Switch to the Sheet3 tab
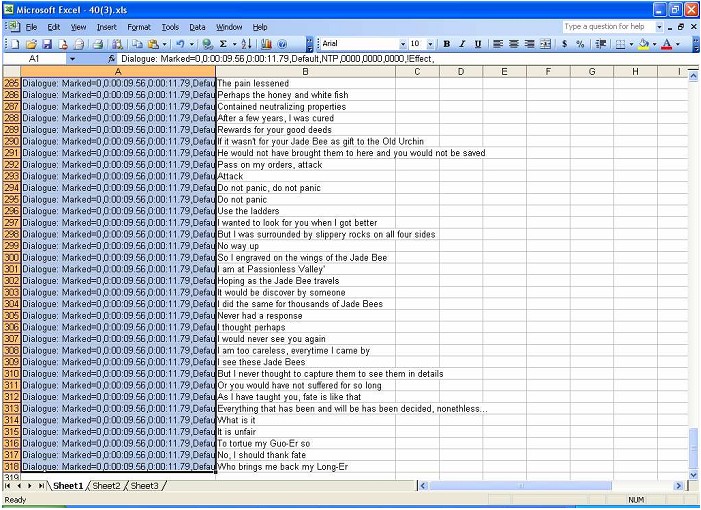The height and width of the screenshot is (510, 701). [144, 486]
